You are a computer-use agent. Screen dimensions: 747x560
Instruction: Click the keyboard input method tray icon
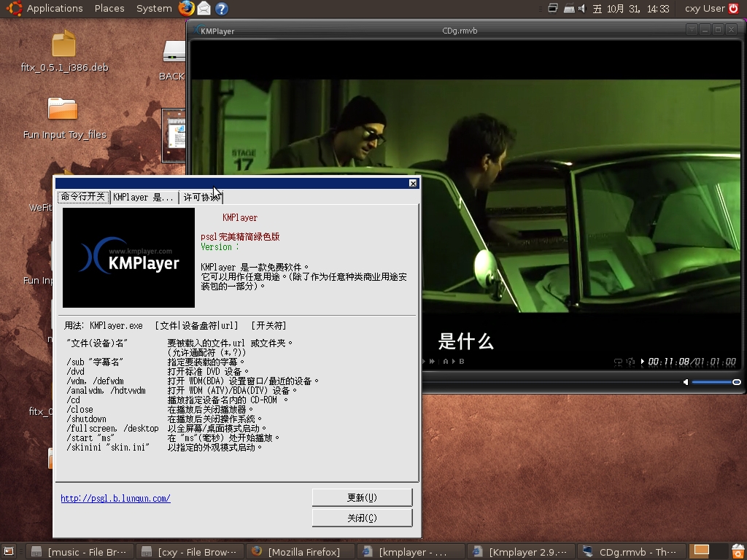[x=569, y=8]
